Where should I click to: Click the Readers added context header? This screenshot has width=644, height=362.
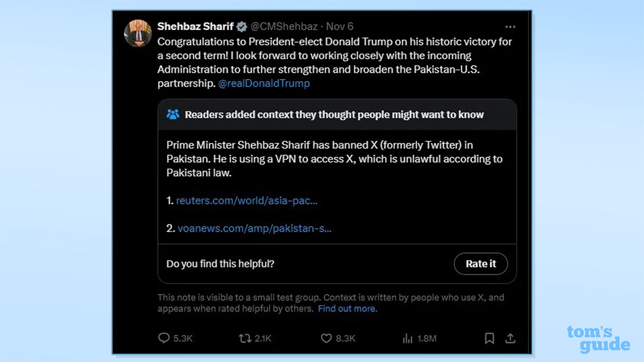[x=334, y=115]
